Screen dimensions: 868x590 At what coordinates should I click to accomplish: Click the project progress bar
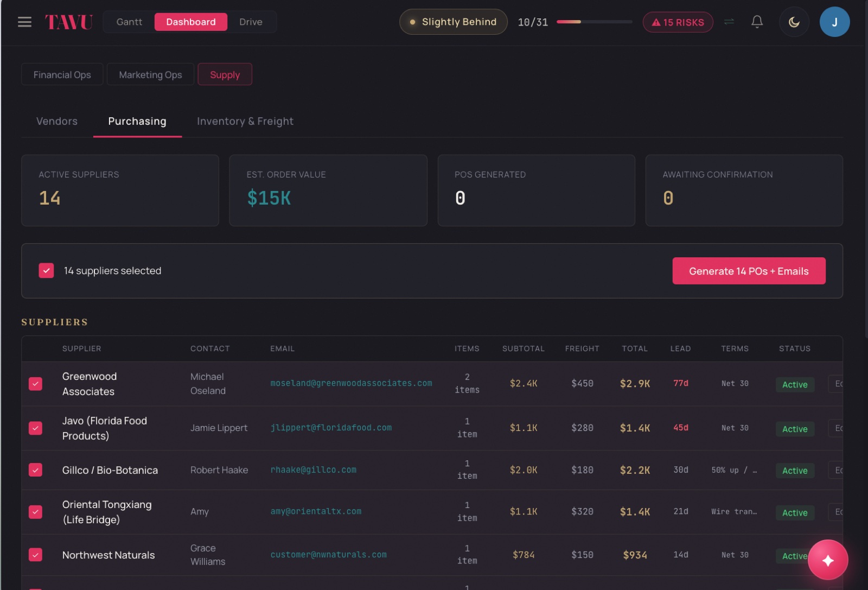click(595, 22)
